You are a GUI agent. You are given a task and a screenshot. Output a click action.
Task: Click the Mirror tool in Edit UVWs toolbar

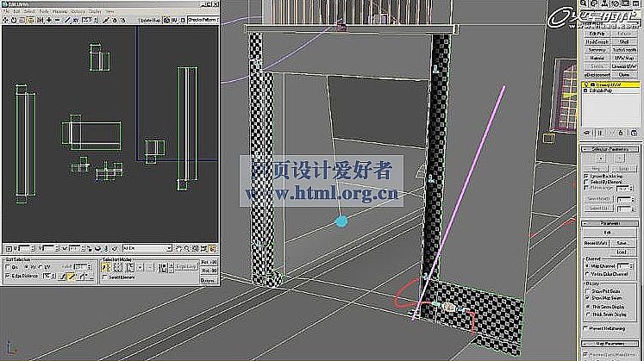pos(40,20)
